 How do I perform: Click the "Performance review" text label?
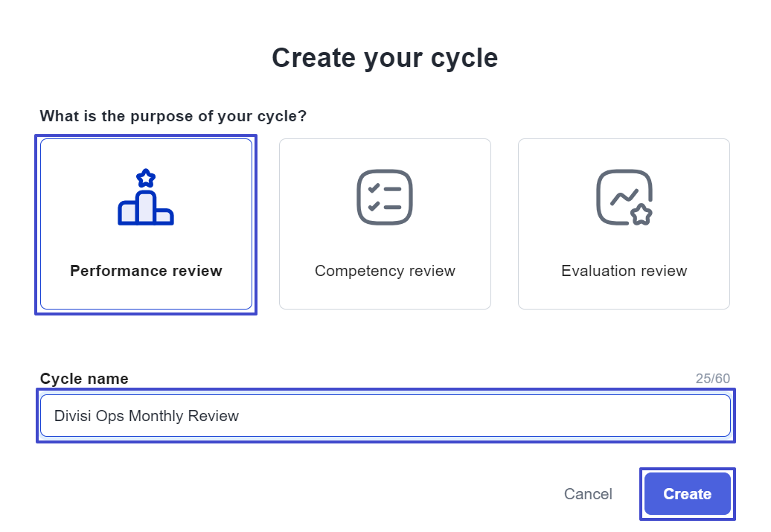(x=146, y=271)
